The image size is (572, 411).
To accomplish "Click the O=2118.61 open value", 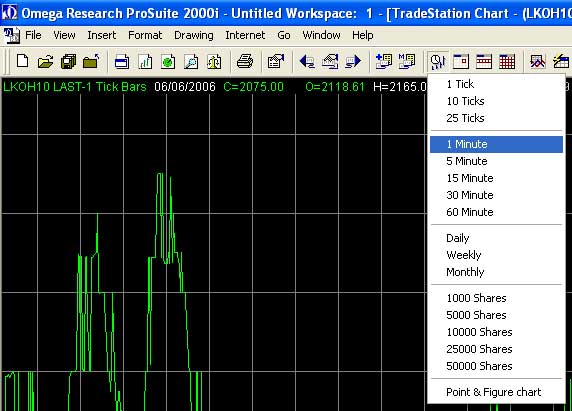I will [x=335, y=87].
